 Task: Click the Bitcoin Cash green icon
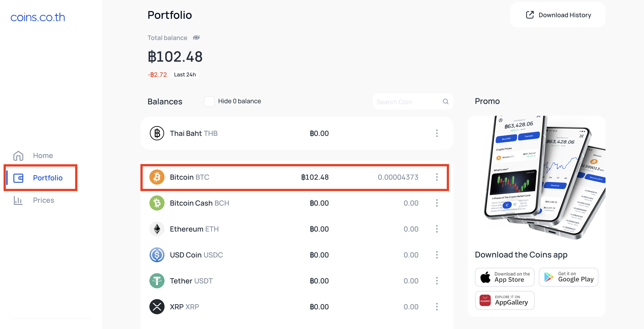point(157,203)
